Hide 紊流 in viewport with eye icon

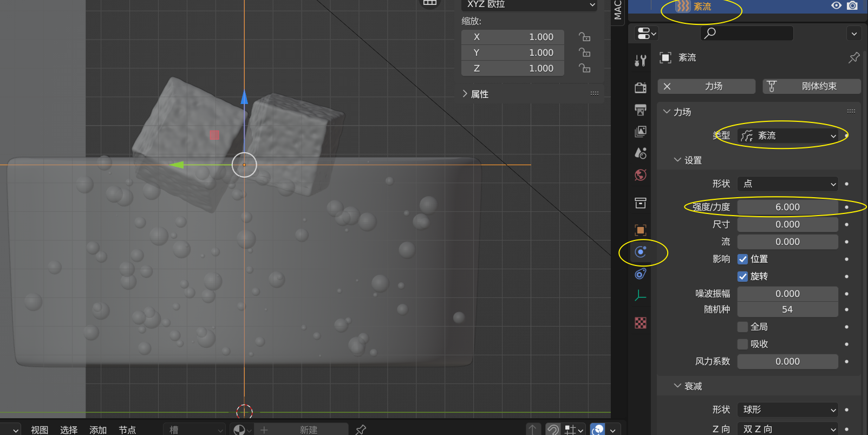click(837, 5)
